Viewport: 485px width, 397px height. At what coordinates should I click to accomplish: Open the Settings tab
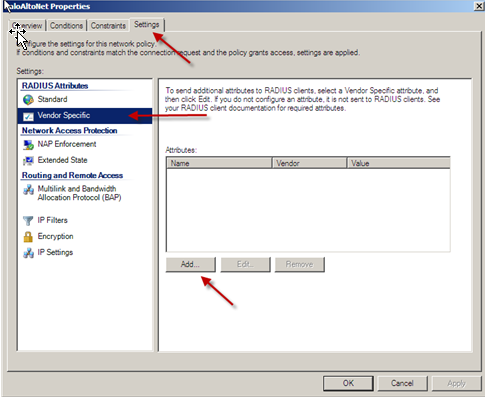[x=147, y=25]
